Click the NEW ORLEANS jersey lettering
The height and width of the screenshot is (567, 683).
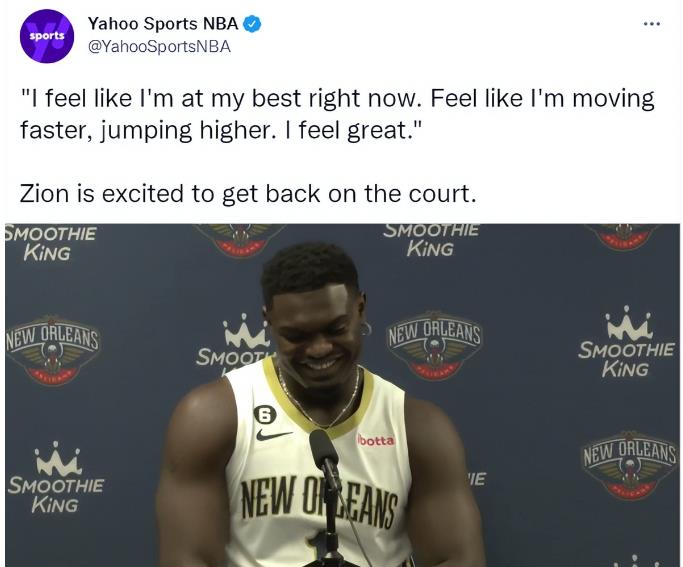319,501
